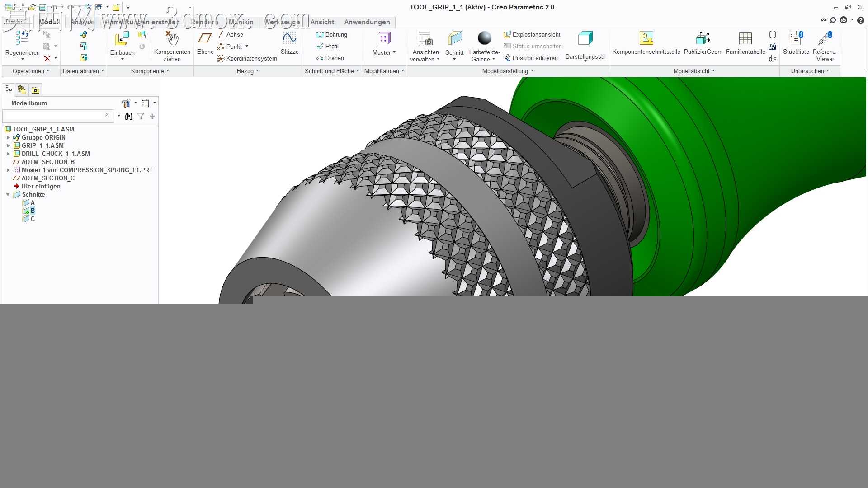
Task: Click the PublizierGeom icon
Action: [703, 38]
